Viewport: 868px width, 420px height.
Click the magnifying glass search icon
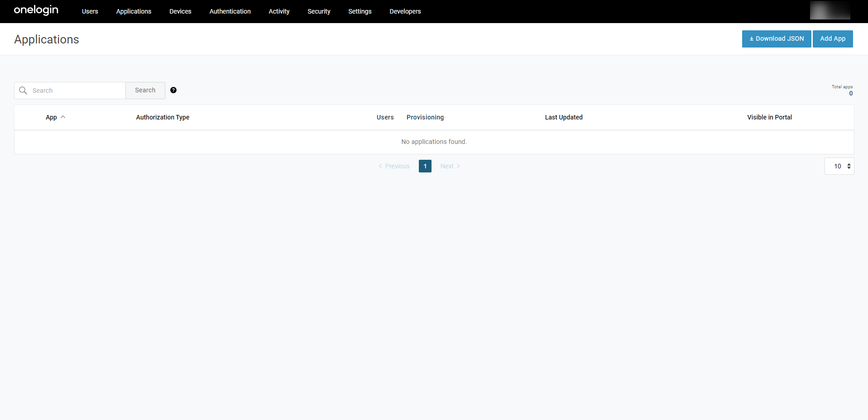[23, 91]
